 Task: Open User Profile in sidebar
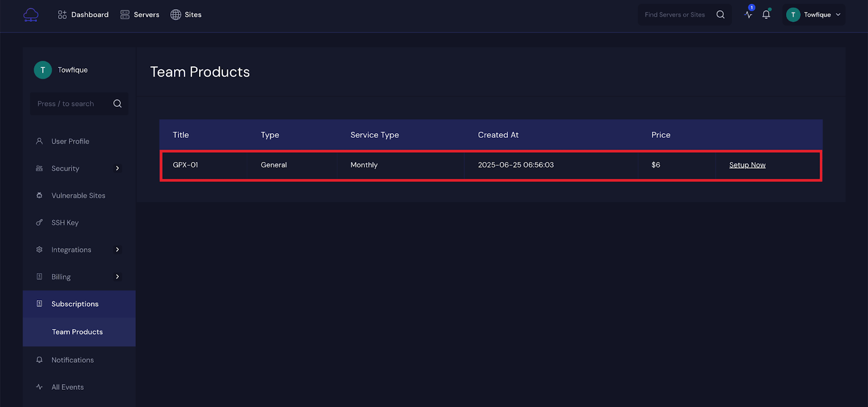tap(71, 141)
